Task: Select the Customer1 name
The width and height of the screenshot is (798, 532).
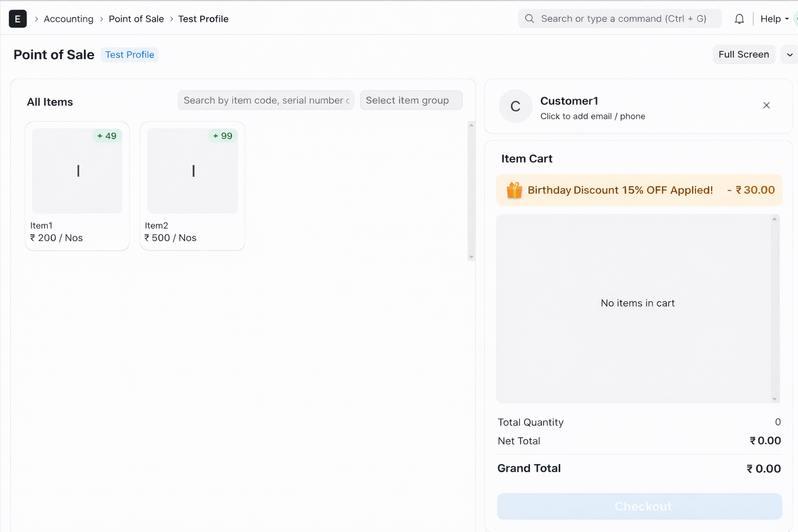Action: 569,101
